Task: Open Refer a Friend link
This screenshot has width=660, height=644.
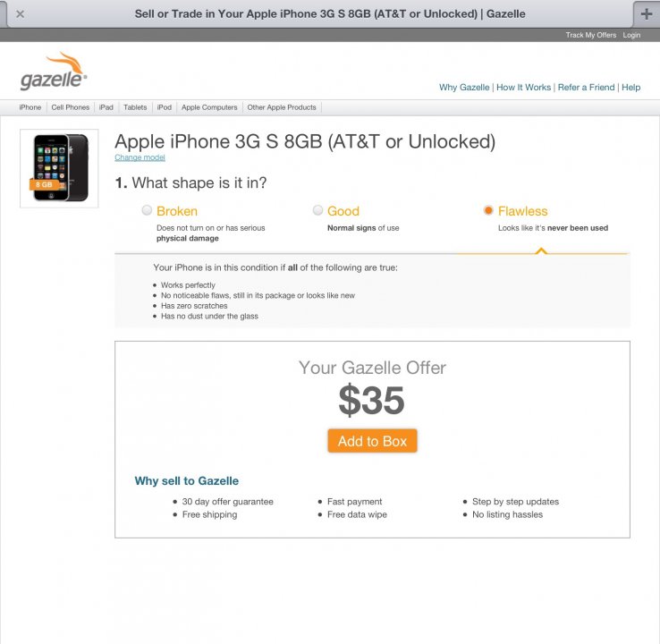Action: (586, 87)
